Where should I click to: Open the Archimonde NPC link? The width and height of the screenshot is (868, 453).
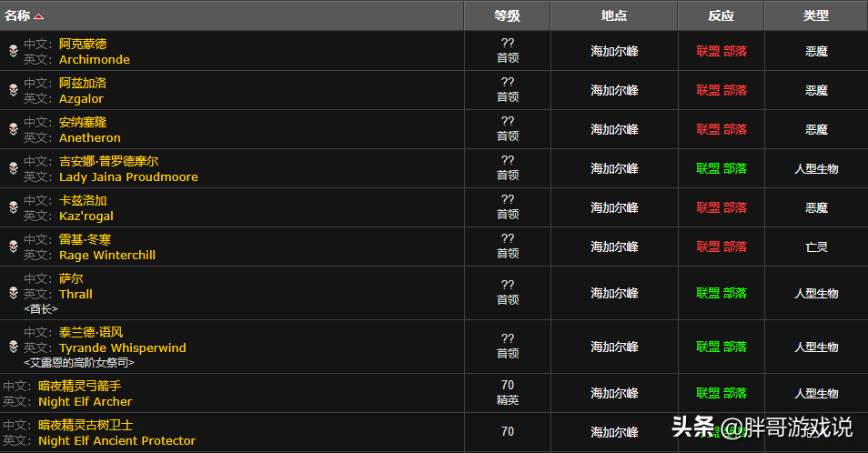(95, 60)
